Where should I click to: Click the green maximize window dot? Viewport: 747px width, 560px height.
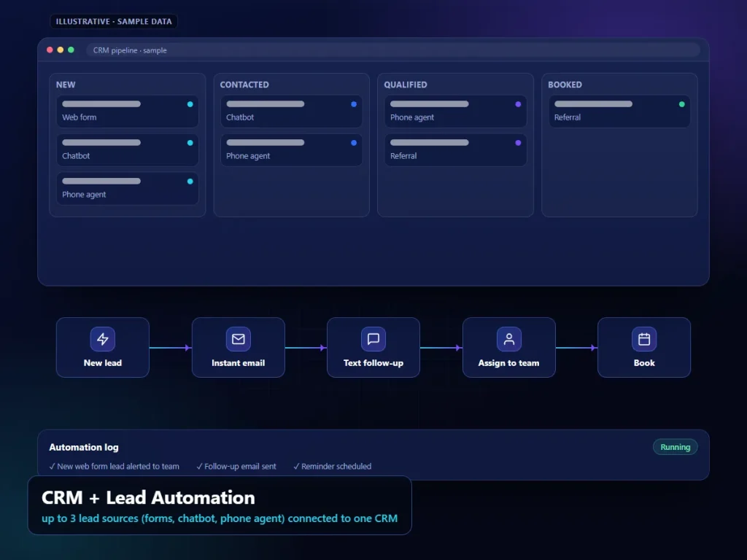click(x=71, y=50)
